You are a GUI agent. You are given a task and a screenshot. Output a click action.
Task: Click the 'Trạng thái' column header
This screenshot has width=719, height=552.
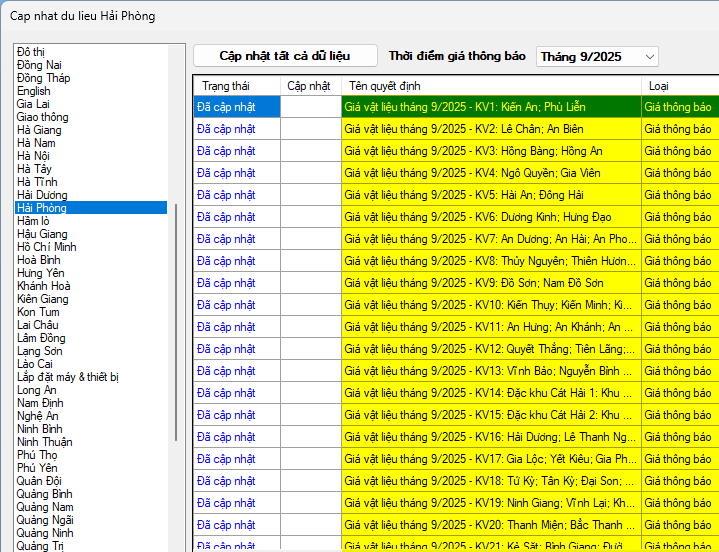pyautogui.click(x=225, y=86)
